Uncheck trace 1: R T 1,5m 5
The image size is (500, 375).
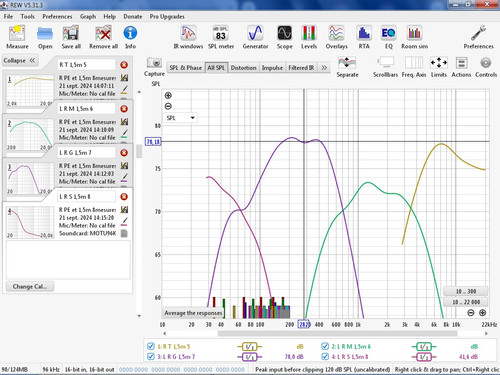pos(151,346)
